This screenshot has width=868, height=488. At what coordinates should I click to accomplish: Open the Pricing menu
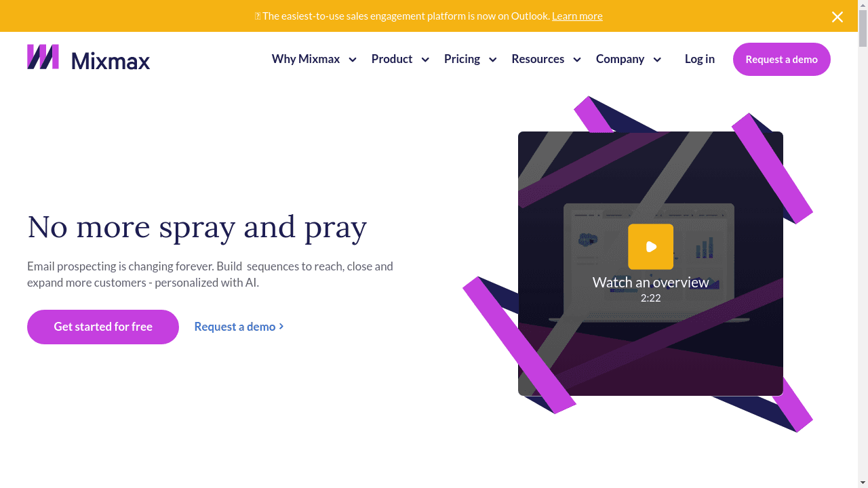click(462, 59)
